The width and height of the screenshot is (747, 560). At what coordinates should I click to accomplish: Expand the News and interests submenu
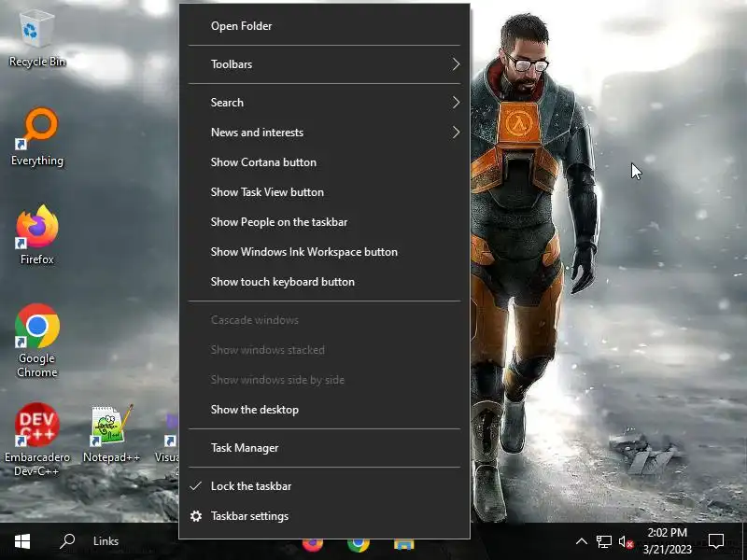click(324, 133)
